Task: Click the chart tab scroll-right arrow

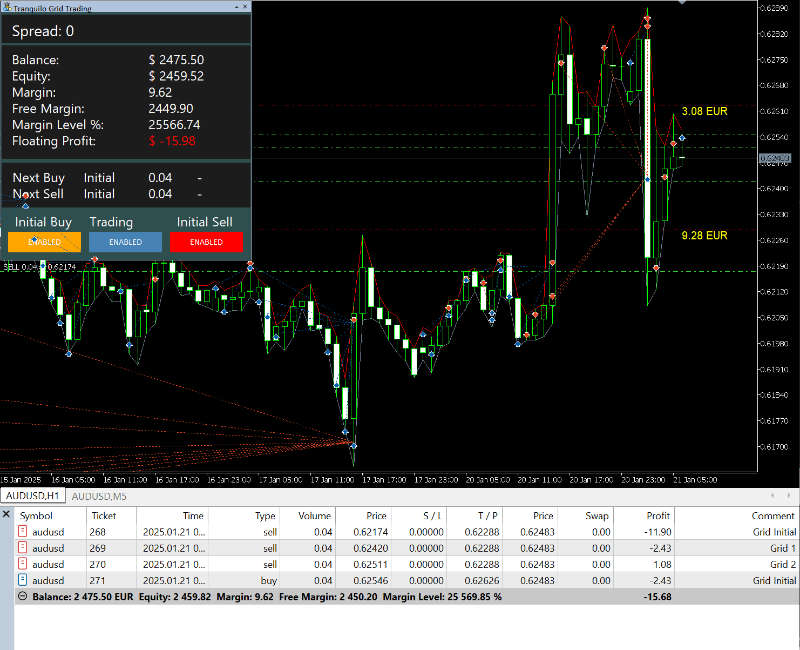Action: tap(788, 495)
